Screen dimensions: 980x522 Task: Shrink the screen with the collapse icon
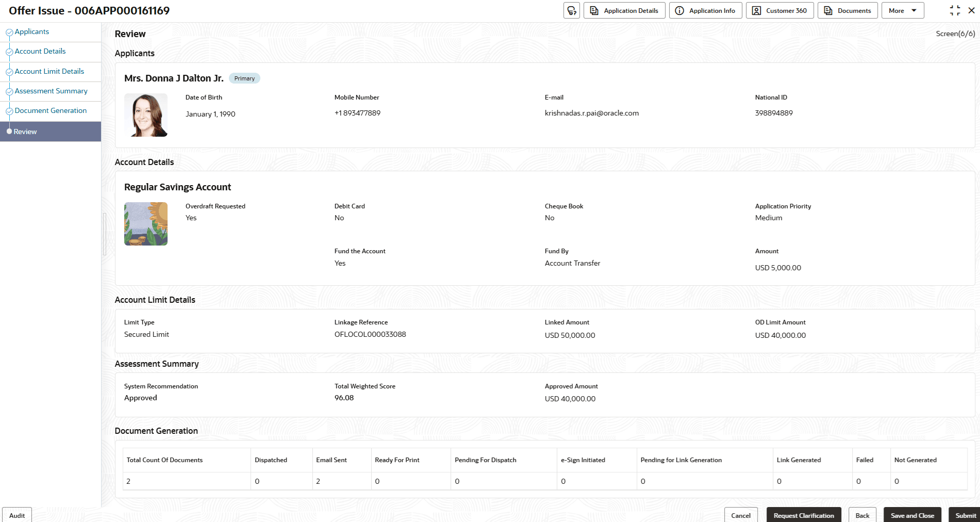tap(955, 11)
